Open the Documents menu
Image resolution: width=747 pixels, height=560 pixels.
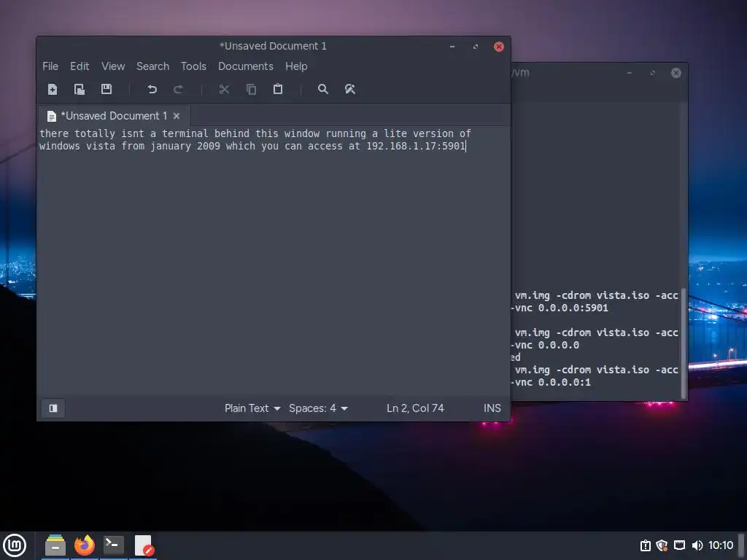246,66
